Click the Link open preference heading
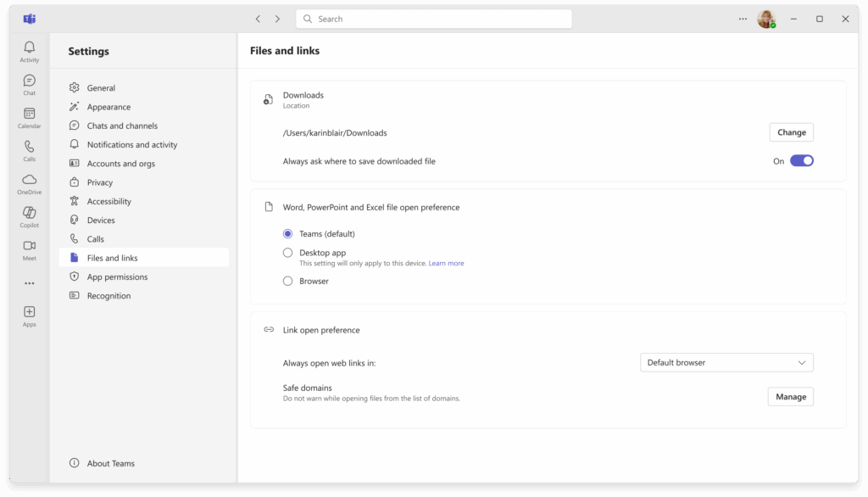The width and height of the screenshot is (868, 497). 321,330
